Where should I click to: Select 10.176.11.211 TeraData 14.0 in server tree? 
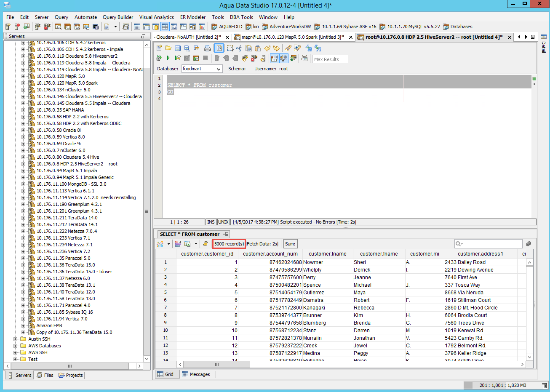[x=67, y=218]
